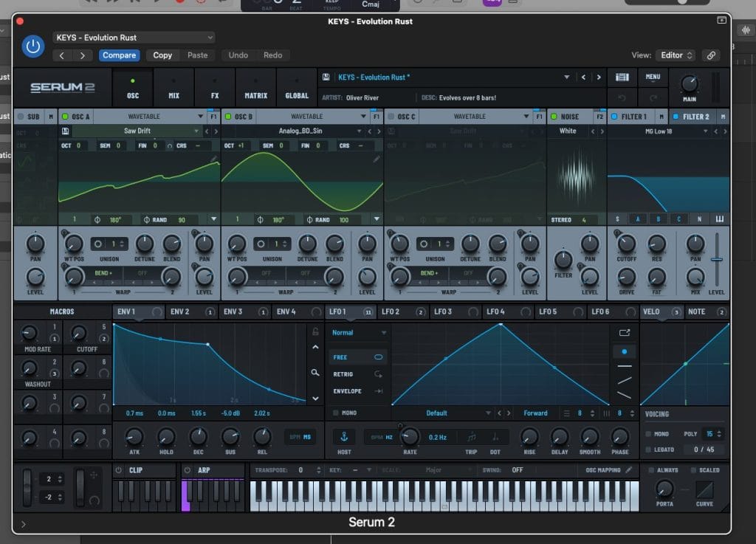Select next filter type arrow beside MG Low 18
This screenshot has width=756, height=544.
tap(725, 131)
